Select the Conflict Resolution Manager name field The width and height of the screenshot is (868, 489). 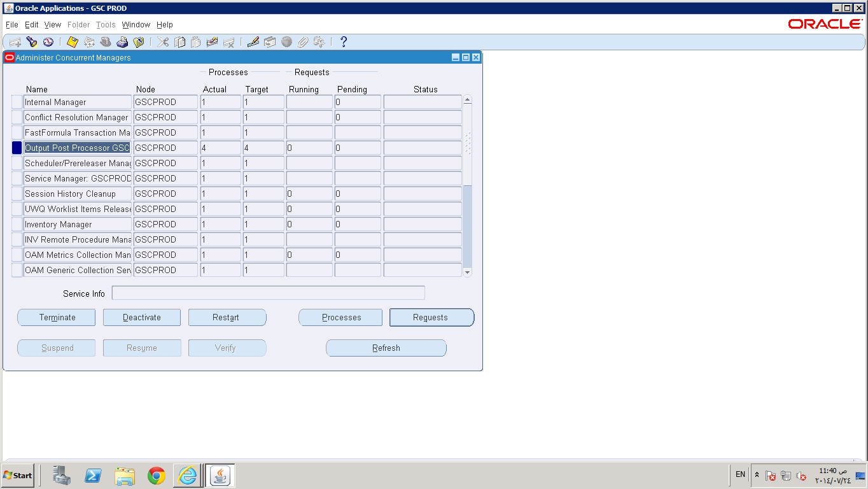[78, 117]
